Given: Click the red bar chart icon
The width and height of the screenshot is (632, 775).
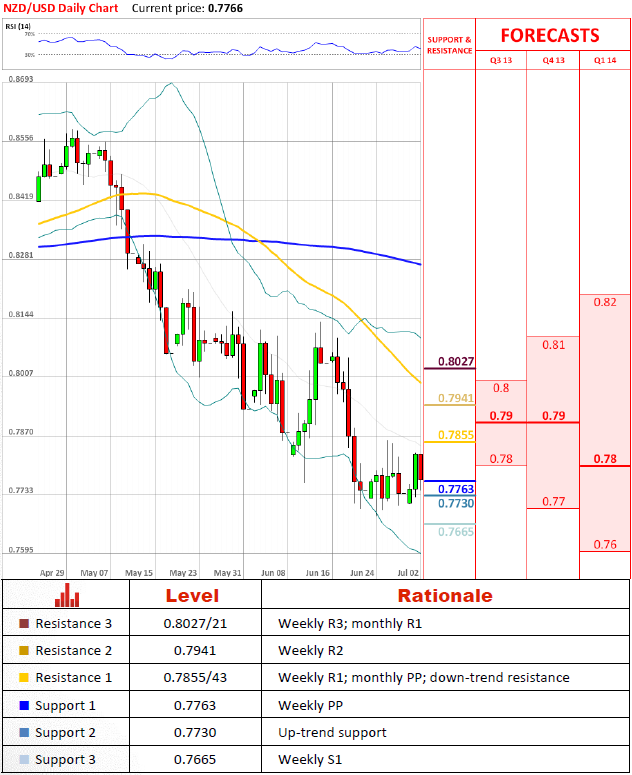Looking at the screenshot, I should point(67,595).
